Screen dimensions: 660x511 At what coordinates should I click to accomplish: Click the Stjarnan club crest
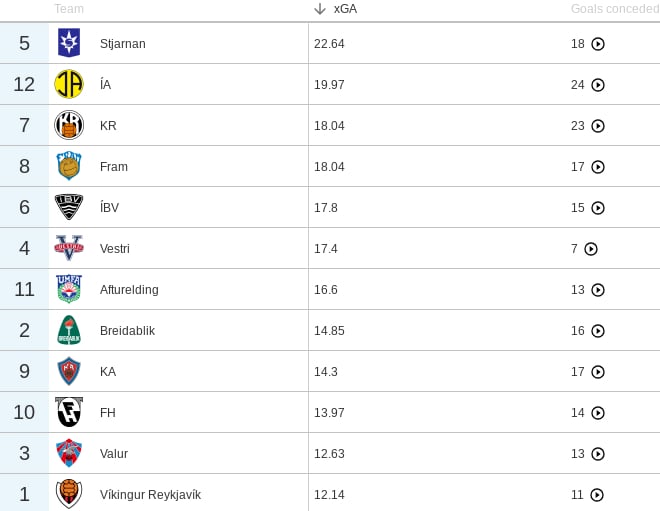click(x=69, y=43)
